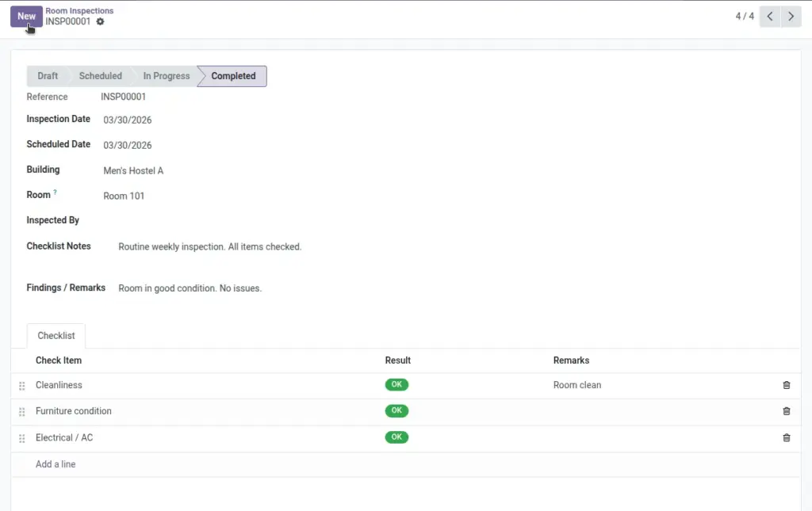Viewport: 812px width, 511px height.
Task: Set status to In Progress
Action: click(x=167, y=76)
